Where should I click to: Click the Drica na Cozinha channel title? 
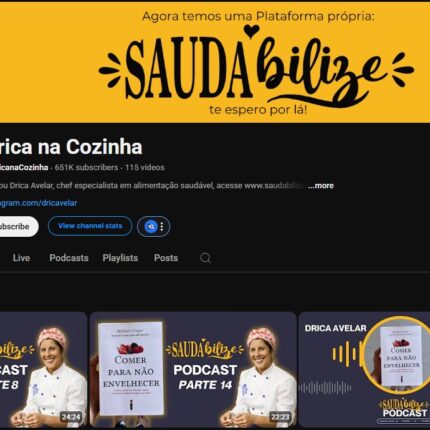(71, 147)
